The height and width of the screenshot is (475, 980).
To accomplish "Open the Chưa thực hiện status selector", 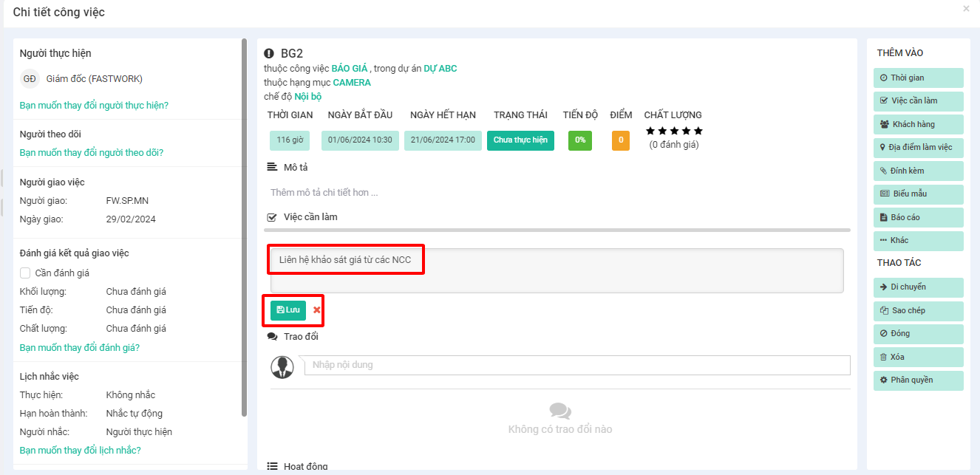I will point(520,140).
